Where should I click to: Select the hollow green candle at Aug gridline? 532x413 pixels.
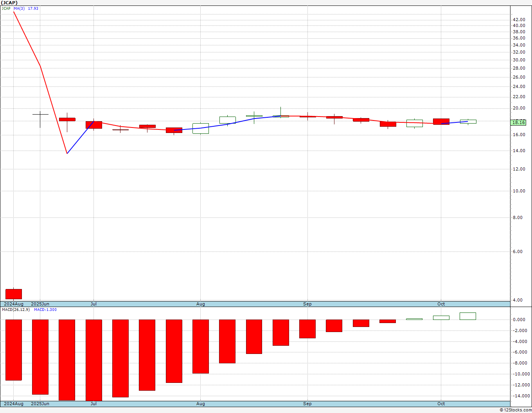click(201, 129)
